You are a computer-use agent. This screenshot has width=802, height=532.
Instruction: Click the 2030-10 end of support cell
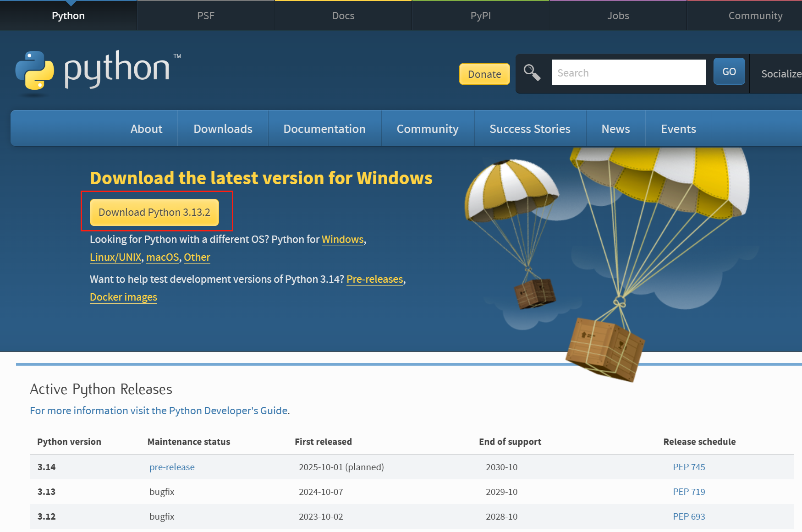click(501, 467)
